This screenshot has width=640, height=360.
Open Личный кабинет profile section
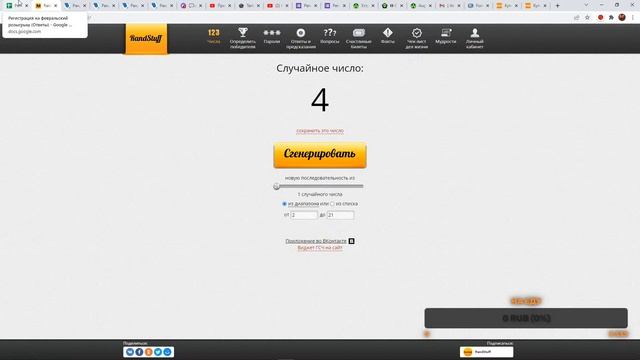tap(475, 38)
